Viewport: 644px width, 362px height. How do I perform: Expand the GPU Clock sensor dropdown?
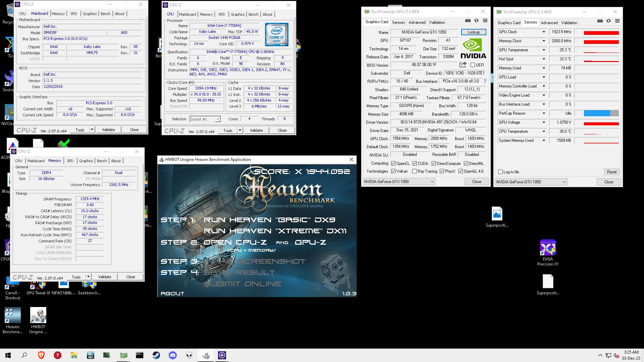544,32
